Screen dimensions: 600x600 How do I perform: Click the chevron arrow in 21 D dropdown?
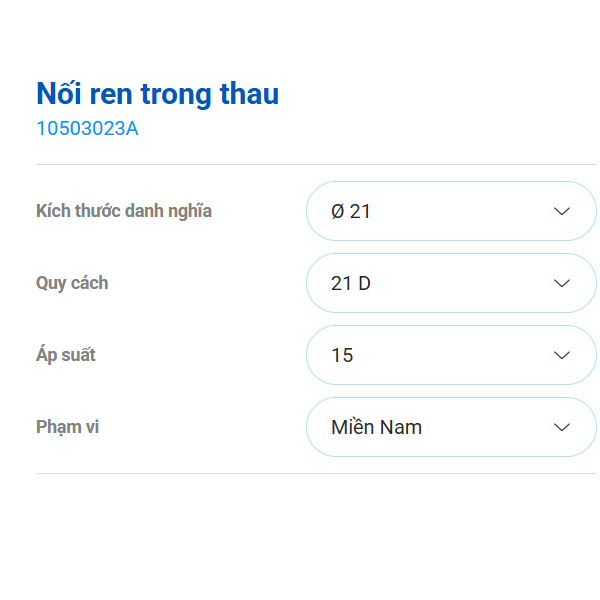pos(562,283)
